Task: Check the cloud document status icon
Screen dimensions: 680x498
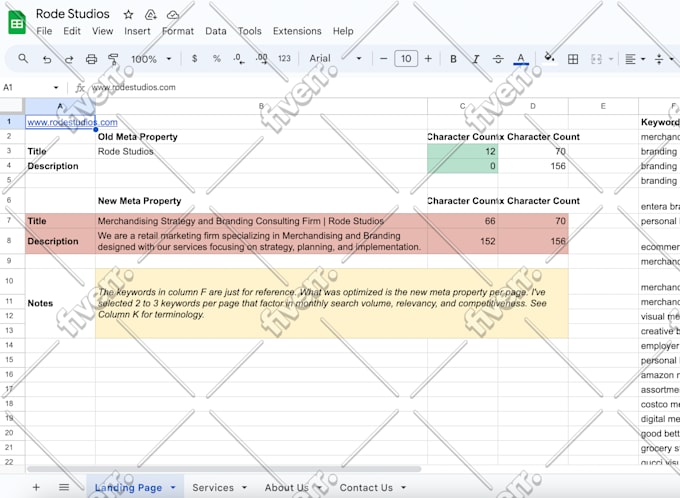Action: (173, 15)
